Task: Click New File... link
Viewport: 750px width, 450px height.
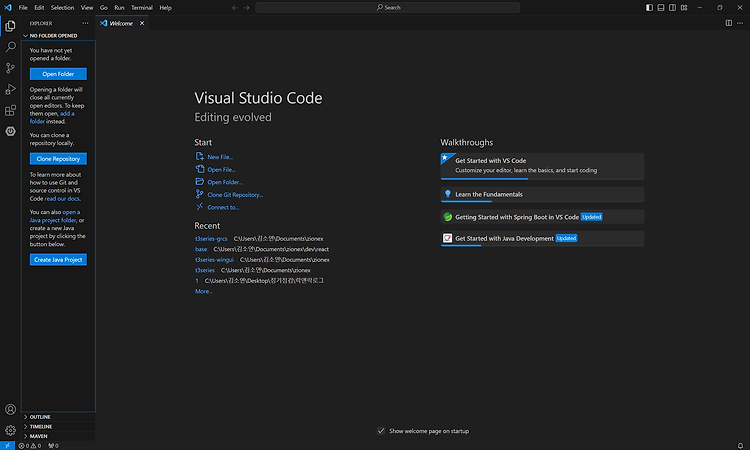Action: 220,157
